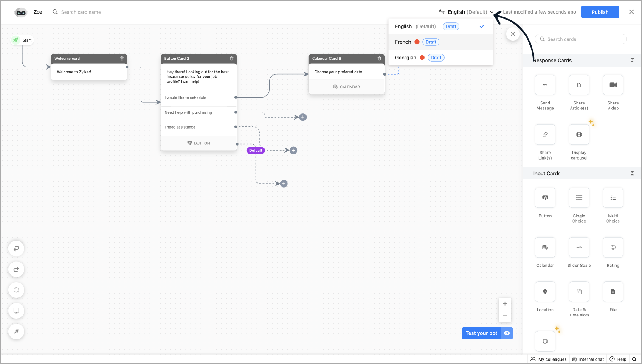Open the English (Default) language dropdown

tap(467, 12)
